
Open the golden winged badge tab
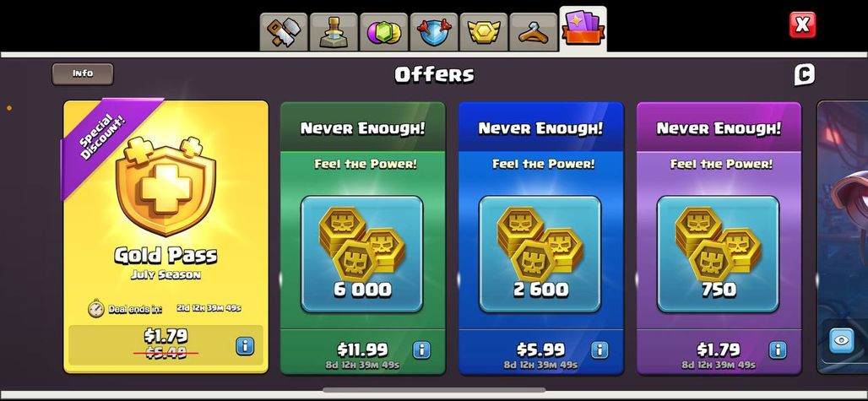pyautogui.click(x=483, y=32)
